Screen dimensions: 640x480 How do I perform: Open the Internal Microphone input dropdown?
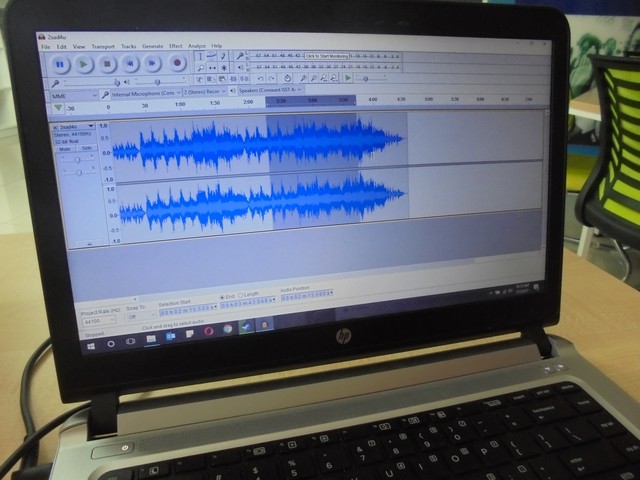click(x=143, y=93)
